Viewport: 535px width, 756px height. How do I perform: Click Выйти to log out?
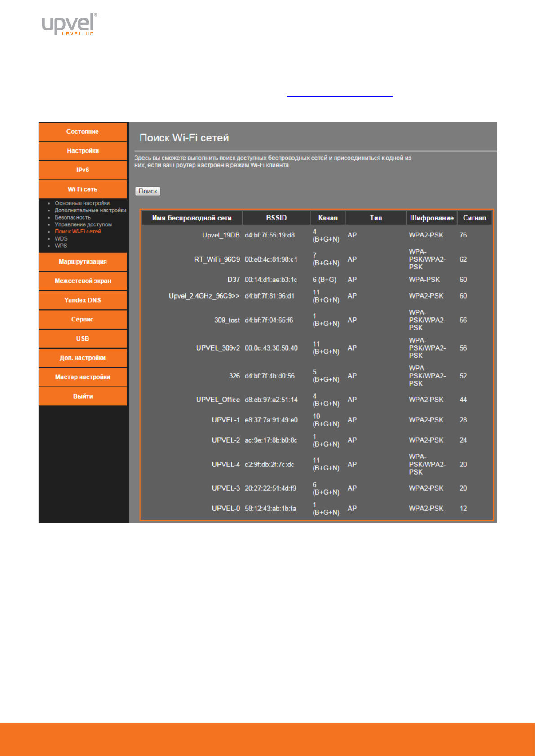point(83,396)
